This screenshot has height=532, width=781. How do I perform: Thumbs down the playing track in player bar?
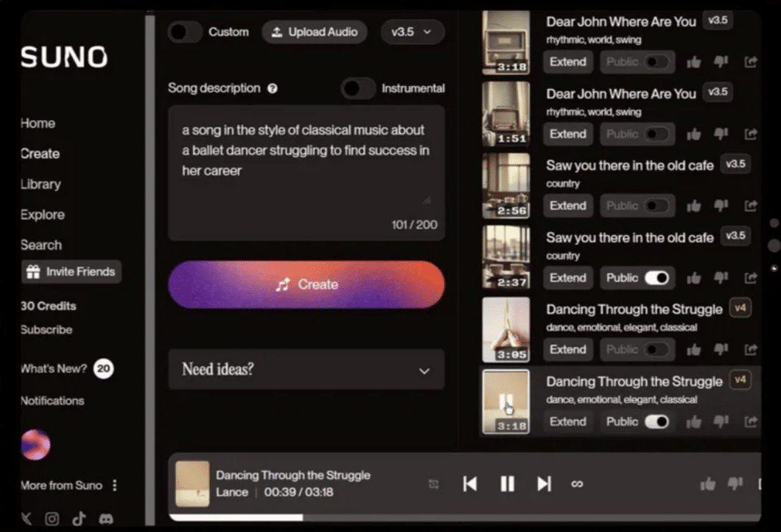click(x=735, y=483)
